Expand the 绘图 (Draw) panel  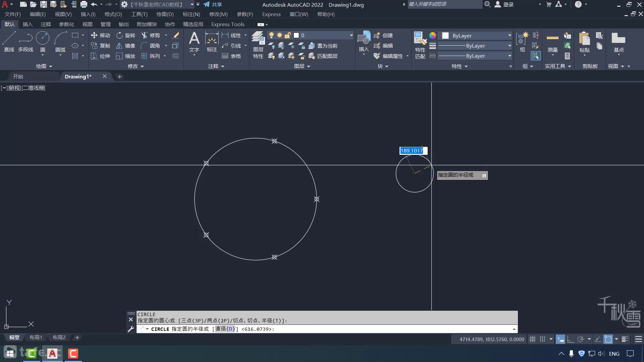(x=44, y=66)
